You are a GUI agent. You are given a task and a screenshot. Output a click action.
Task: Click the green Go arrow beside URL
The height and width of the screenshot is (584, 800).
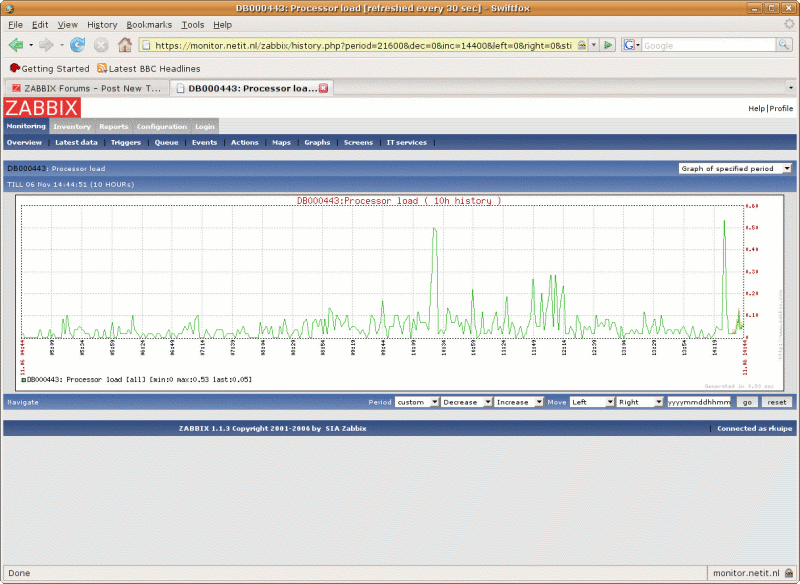point(608,45)
